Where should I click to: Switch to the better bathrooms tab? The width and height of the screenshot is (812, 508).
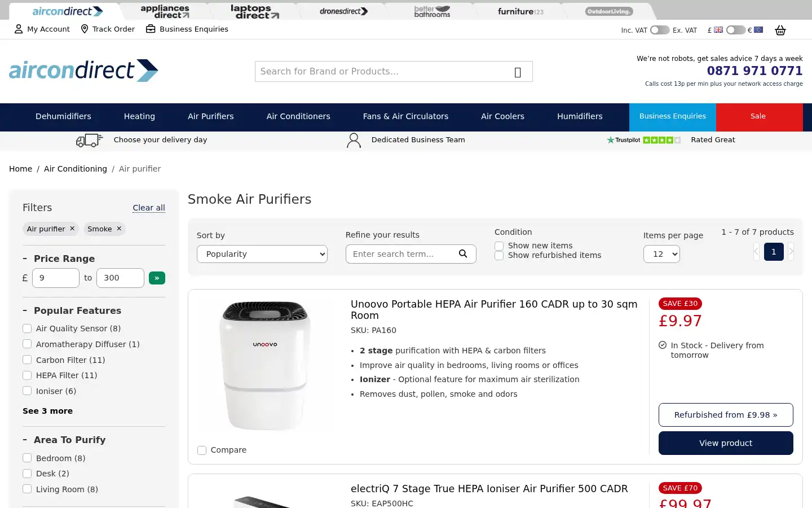[x=432, y=11]
